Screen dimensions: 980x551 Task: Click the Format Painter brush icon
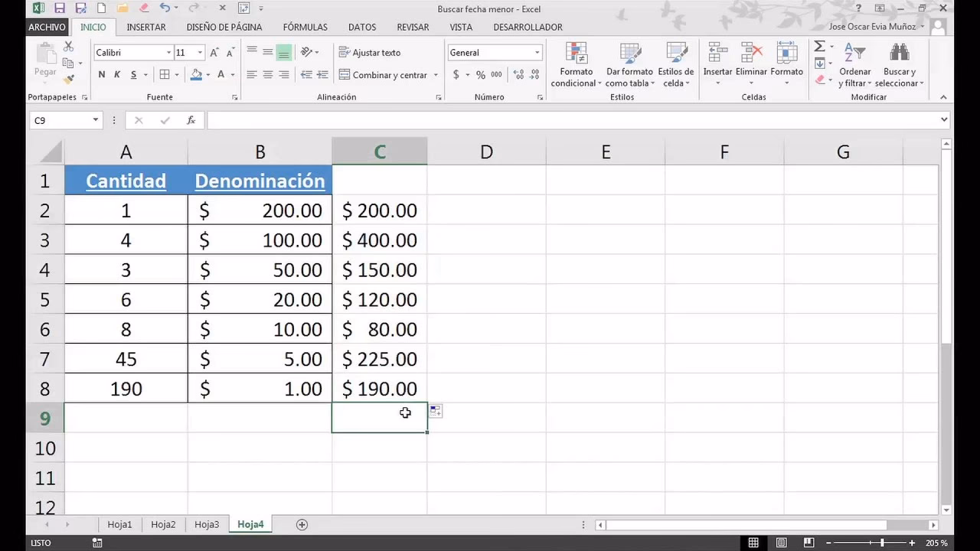pyautogui.click(x=68, y=79)
